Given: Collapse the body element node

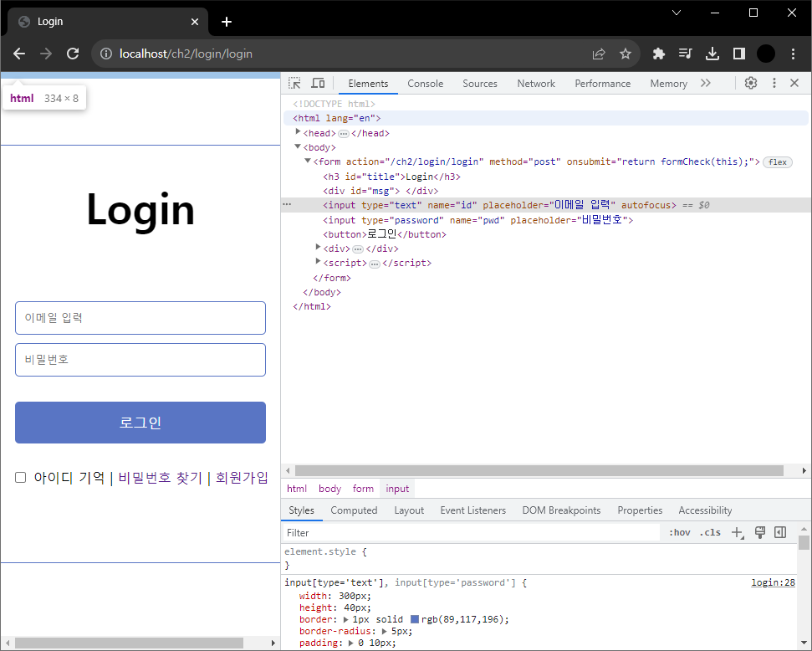Looking at the screenshot, I should tap(298, 146).
